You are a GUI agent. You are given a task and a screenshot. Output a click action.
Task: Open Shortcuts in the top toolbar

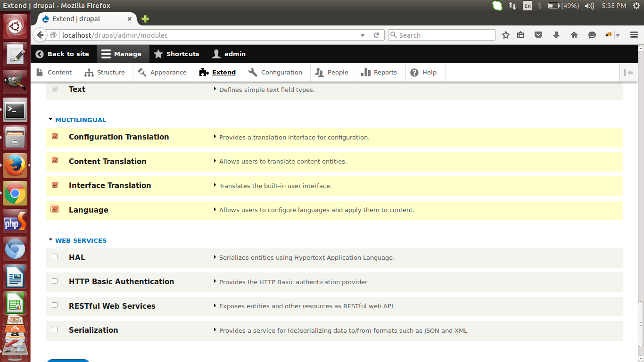coord(176,54)
